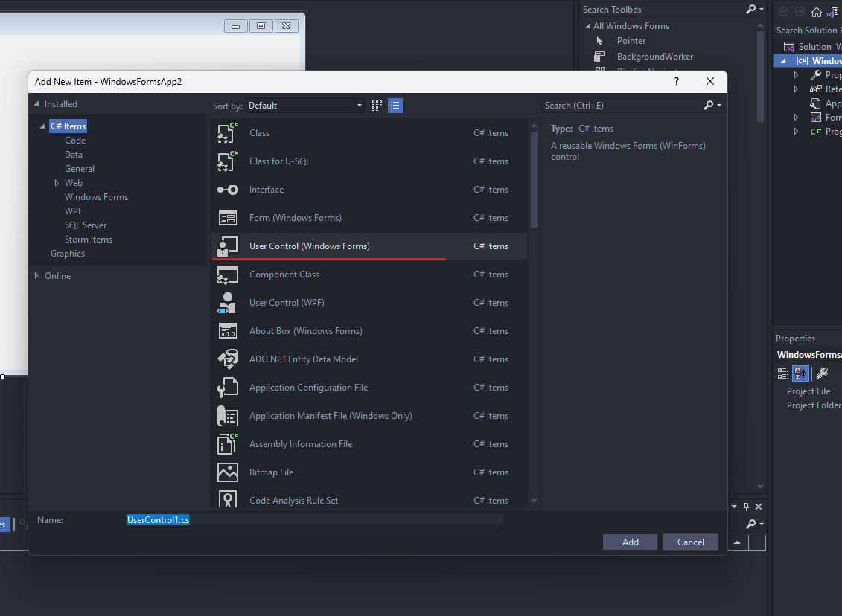Click the template list scroll down arrow
Image resolution: width=842 pixels, height=616 pixels.
click(x=534, y=501)
